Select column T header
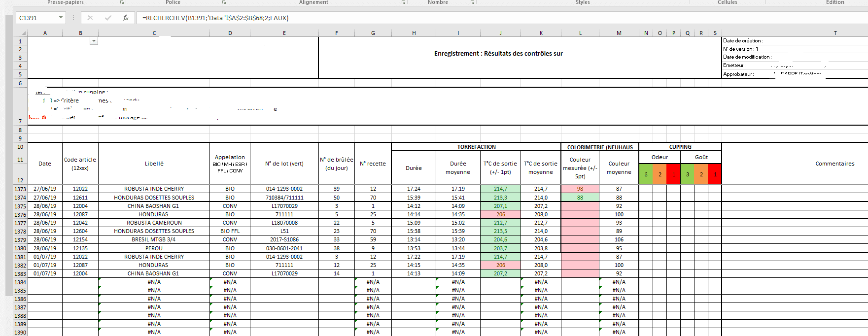 point(835,33)
